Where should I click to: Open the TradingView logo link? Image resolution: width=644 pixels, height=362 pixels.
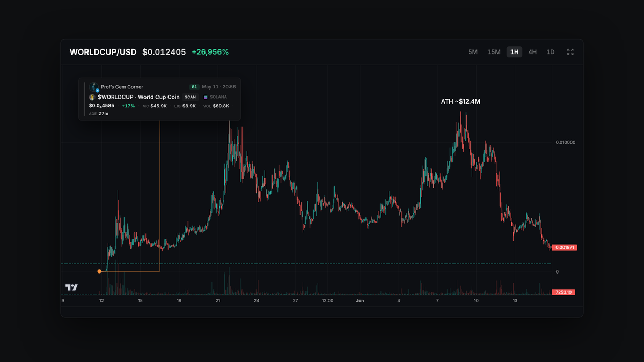click(71, 287)
